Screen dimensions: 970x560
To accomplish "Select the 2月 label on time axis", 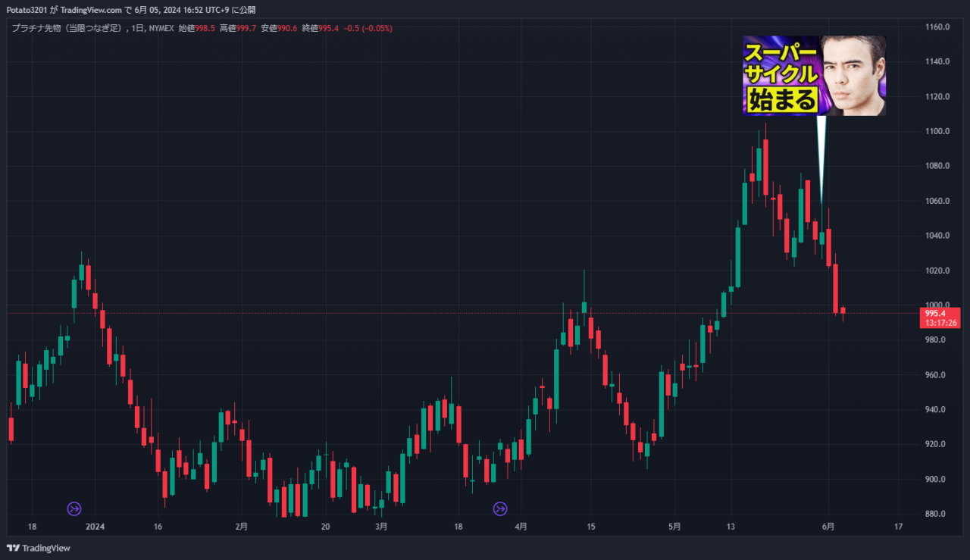I will coord(241,526).
